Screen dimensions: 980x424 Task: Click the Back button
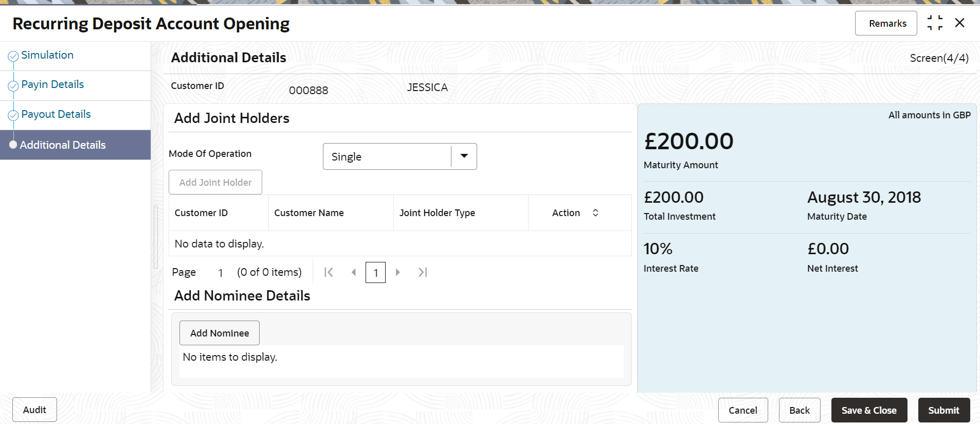pyautogui.click(x=799, y=410)
